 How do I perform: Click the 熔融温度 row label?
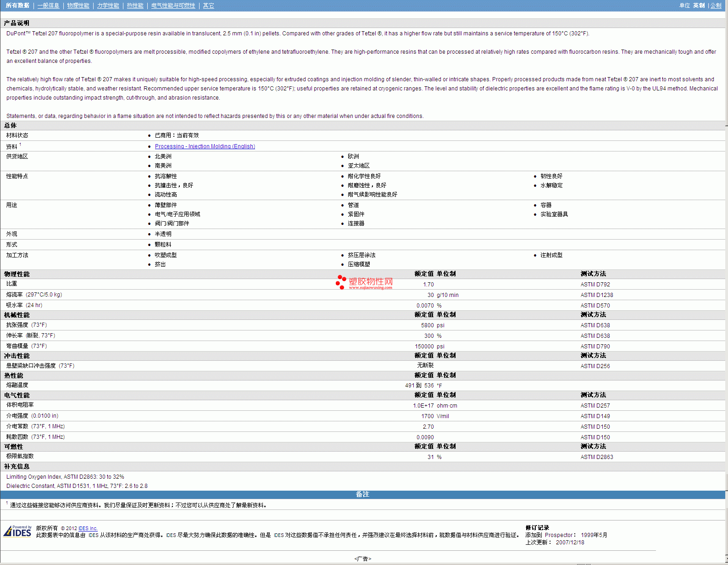(17, 385)
